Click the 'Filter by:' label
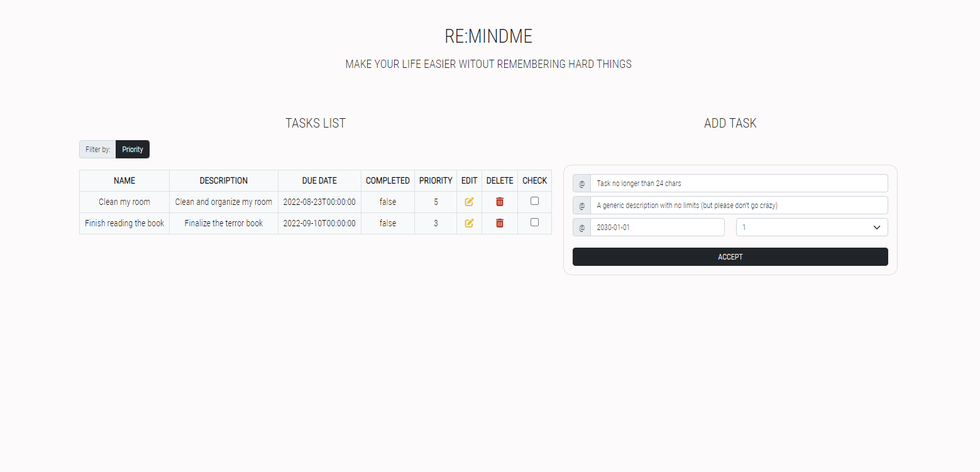This screenshot has height=472, width=980. (98, 150)
